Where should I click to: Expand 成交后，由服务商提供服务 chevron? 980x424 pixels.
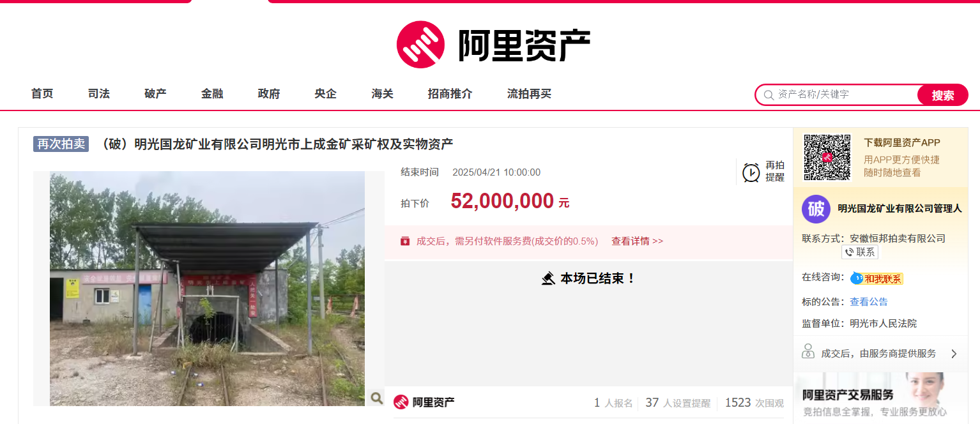click(x=954, y=354)
